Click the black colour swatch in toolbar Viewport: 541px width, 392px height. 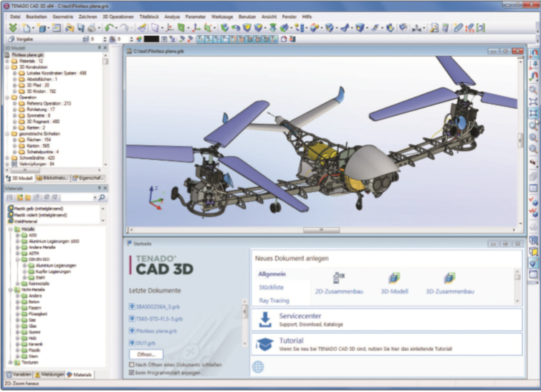pyautogui.click(x=151, y=39)
